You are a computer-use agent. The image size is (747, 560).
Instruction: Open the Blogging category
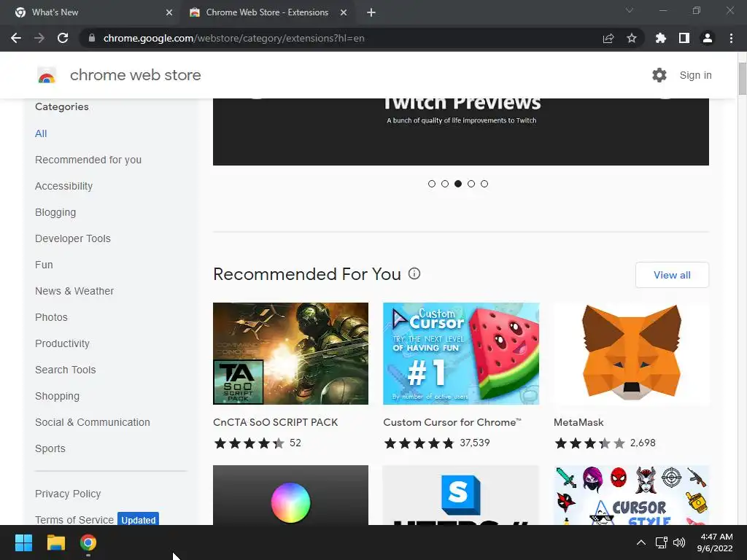pyautogui.click(x=55, y=212)
